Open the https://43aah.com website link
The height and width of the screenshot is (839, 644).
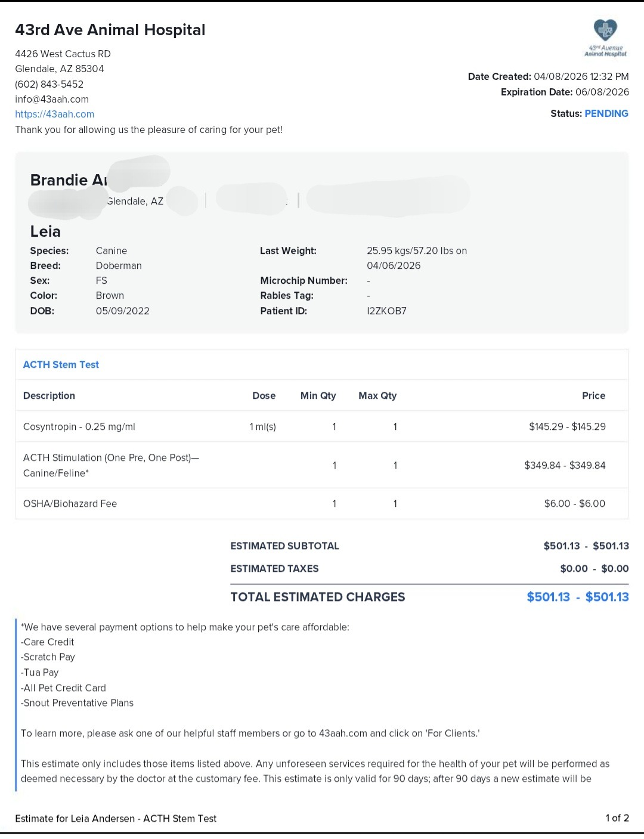(55, 114)
